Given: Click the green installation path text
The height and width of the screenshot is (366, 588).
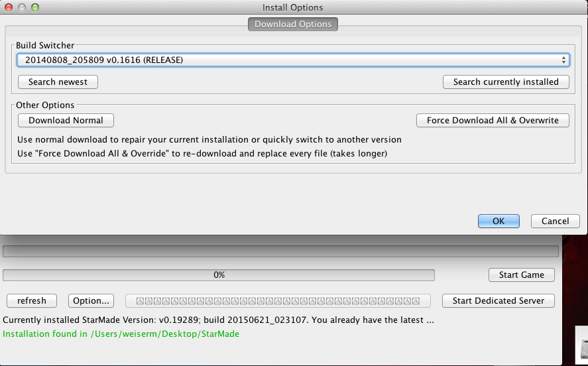Looking at the screenshot, I should pyautogui.click(x=121, y=334).
